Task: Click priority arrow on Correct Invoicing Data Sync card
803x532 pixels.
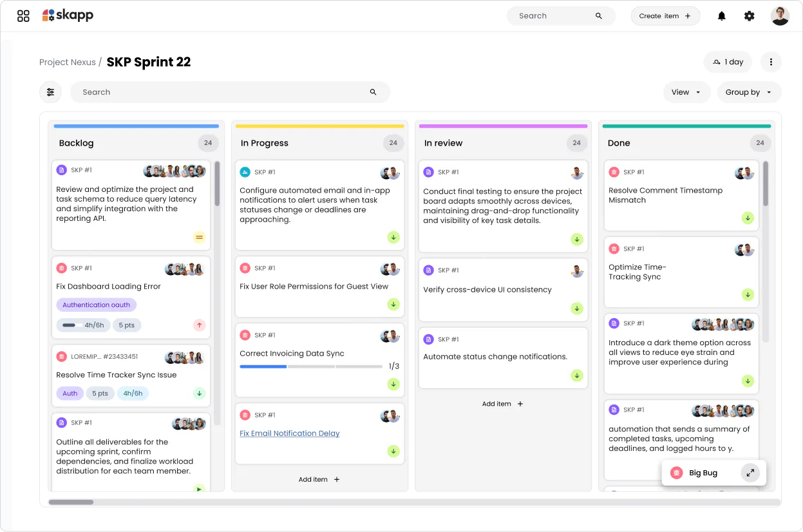Action: (x=393, y=384)
